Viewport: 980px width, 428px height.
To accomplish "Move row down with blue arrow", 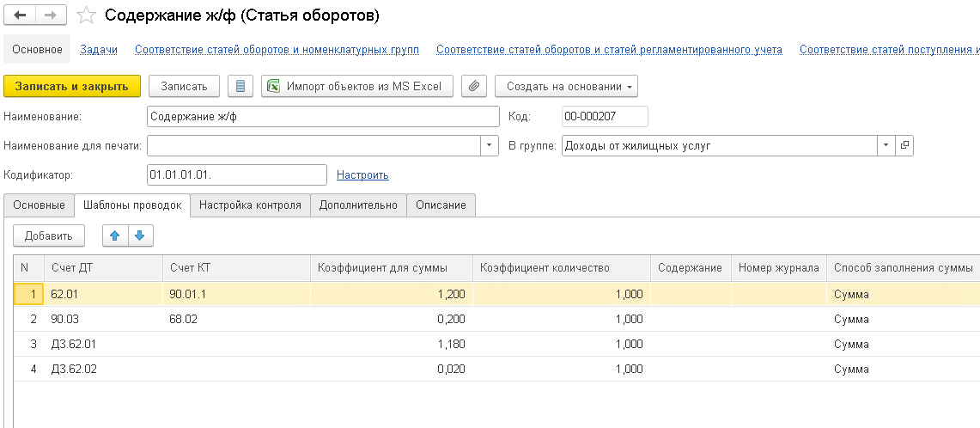I will [139, 235].
